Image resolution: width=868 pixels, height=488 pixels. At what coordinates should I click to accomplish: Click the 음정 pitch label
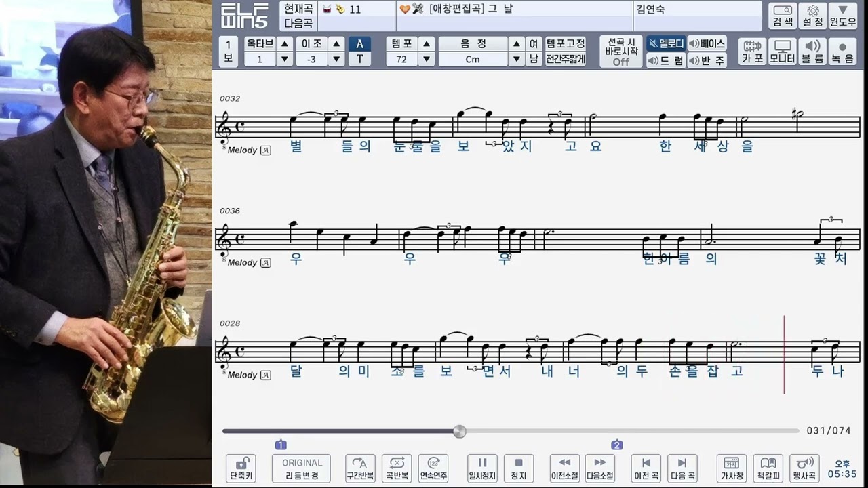(x=473, y=43)
